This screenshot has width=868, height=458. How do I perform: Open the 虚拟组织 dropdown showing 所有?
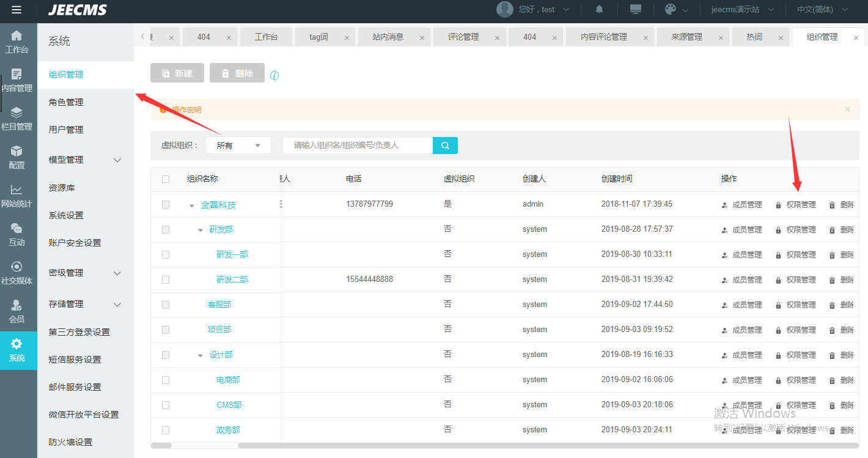click(238, 146)
